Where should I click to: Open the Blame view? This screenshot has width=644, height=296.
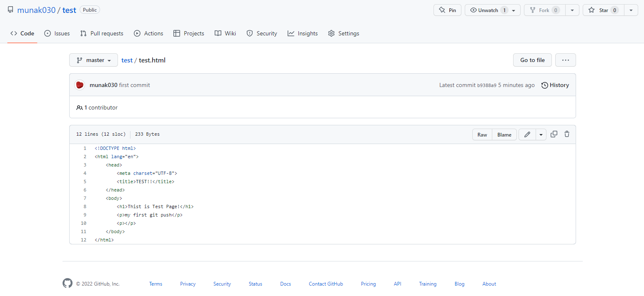tap(504, 134)
